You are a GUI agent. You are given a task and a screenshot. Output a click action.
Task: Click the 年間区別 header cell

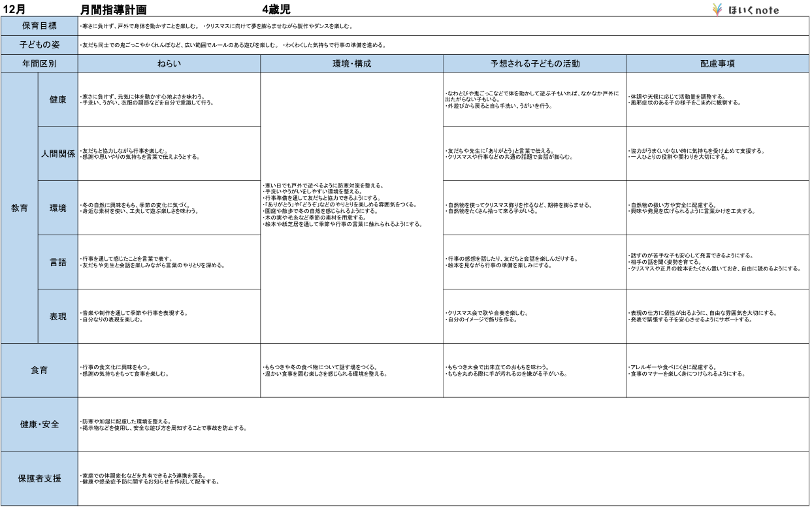pos(39,64)
